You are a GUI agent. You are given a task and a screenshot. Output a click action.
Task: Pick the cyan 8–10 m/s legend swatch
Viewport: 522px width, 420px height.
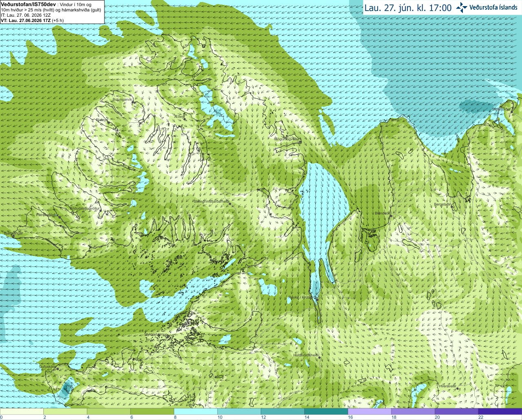(196, 411)
